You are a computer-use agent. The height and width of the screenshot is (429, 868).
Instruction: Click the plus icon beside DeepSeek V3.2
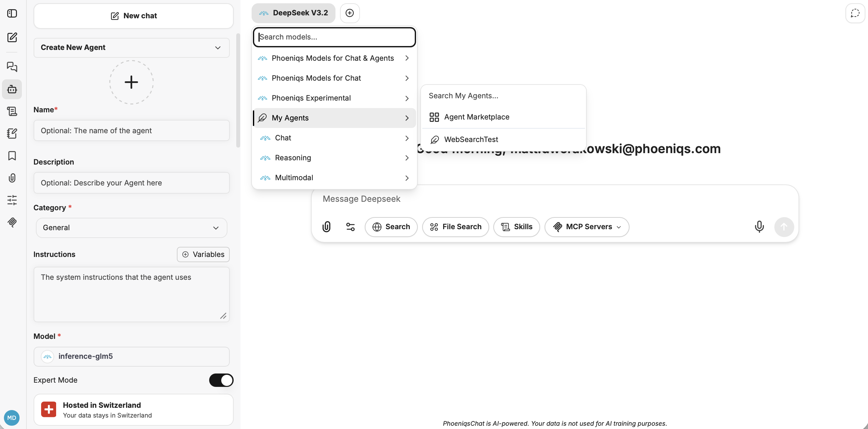(350, 13)
